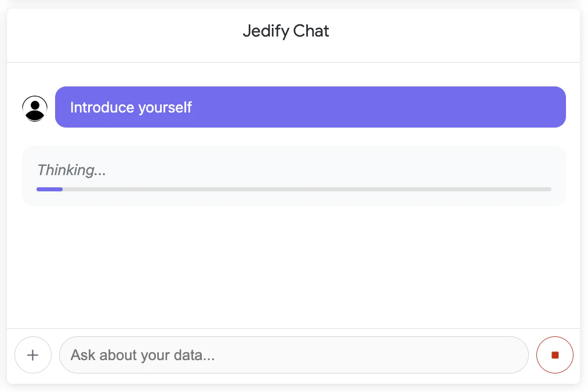Image resolution: width=588 pixels, height=392 pixels.
Task: Focus the Ask about your data field
Action: coord(293,355)
